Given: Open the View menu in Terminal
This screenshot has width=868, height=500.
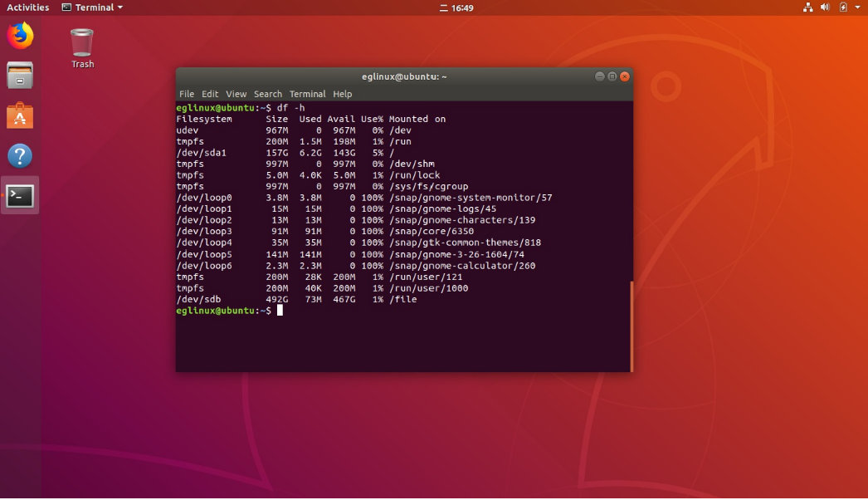Looking at the screenshot, I should pos(237,94).
